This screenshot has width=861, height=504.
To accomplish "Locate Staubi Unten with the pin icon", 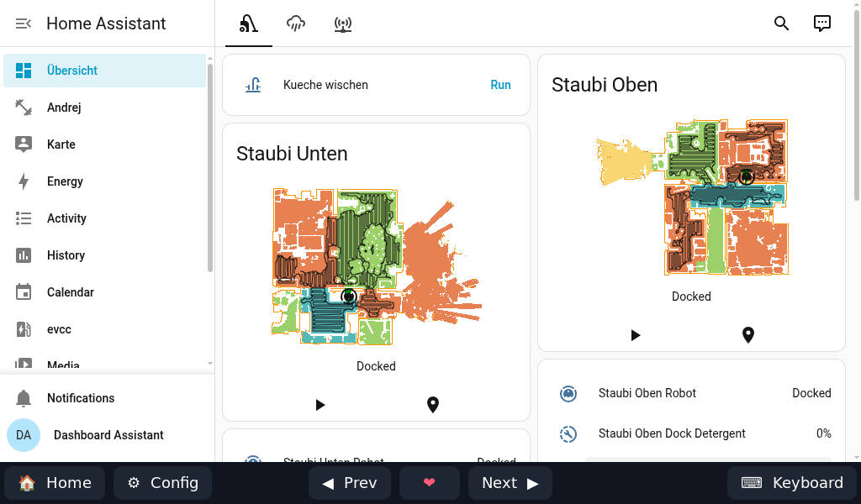I will [433, 405].
